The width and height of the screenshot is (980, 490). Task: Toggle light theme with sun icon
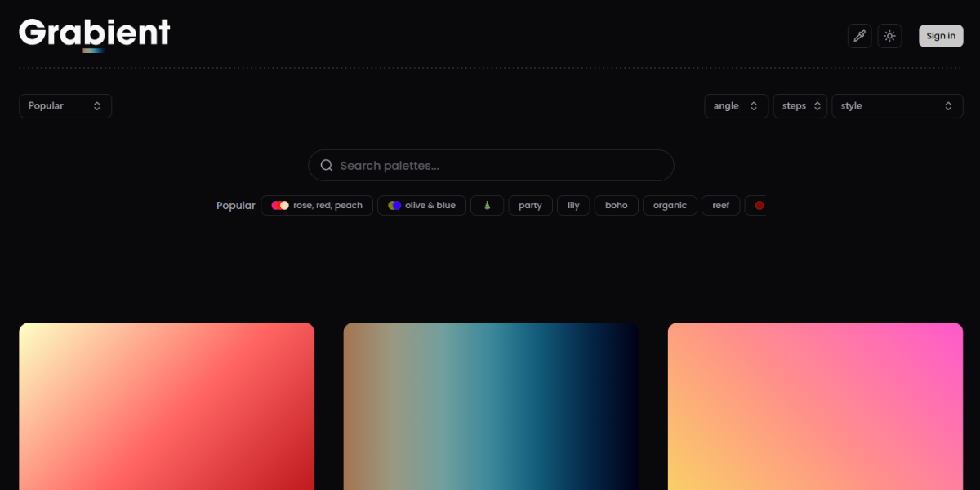point(889,36)
